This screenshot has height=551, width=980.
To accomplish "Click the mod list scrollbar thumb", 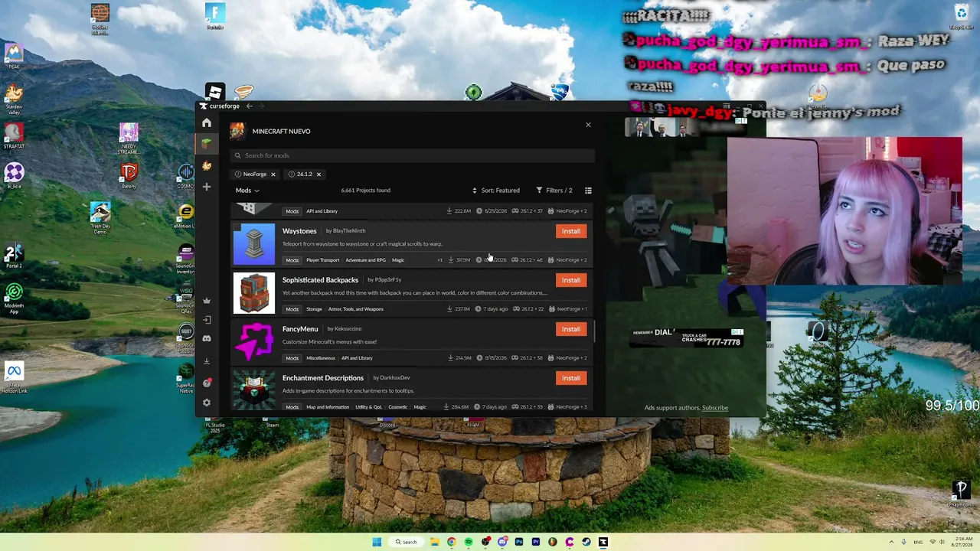I will coord(594,331).
